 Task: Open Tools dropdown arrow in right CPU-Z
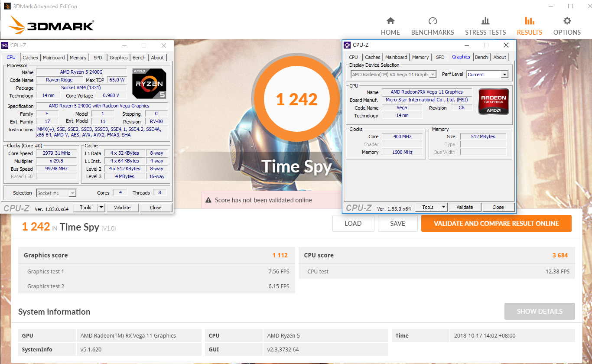[x=444, y=207]
